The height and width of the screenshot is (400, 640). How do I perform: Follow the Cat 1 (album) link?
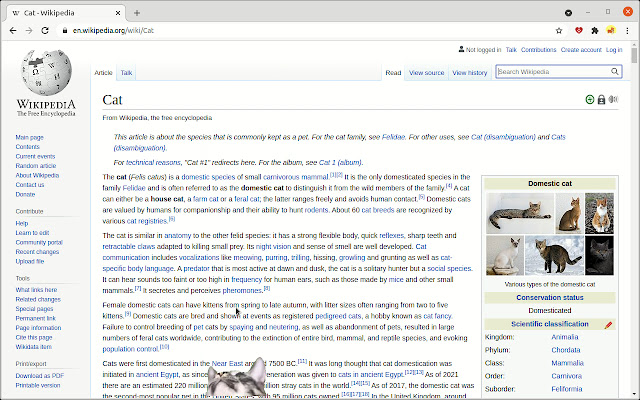[x=340, y=162]
